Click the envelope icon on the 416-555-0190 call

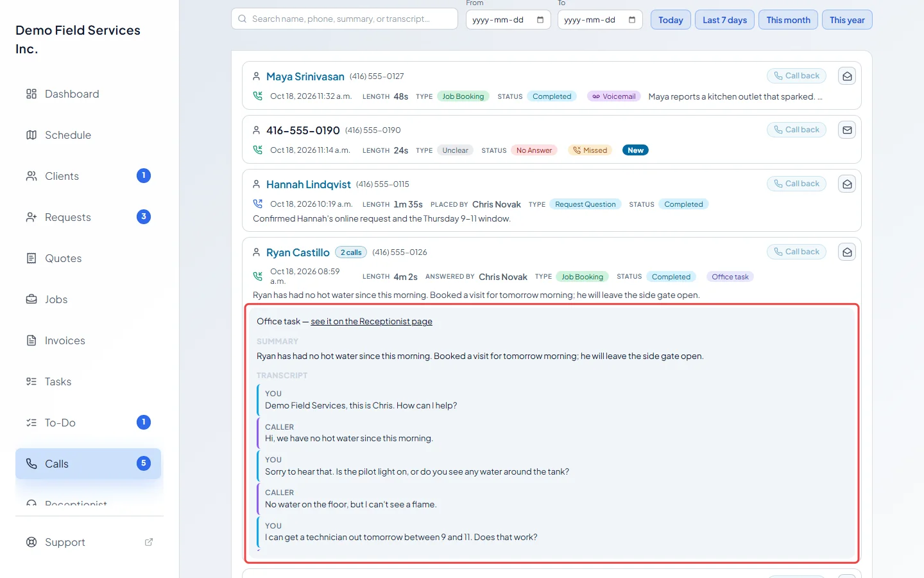click(847, 130)
